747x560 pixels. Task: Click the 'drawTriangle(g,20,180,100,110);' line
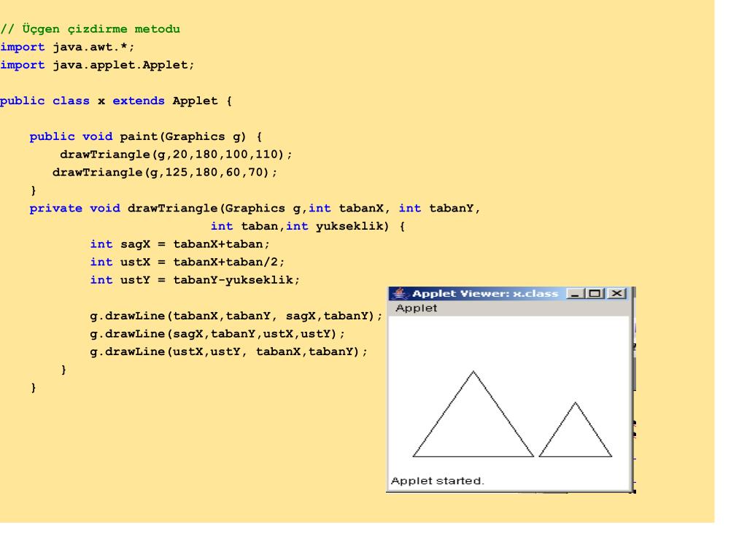coord(176,155)
